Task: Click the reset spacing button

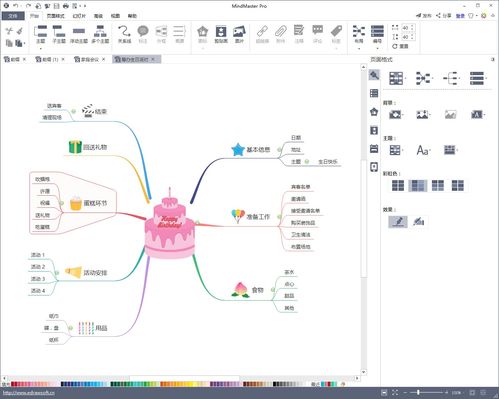Action: pyautogui.click(x=400, y=46)
